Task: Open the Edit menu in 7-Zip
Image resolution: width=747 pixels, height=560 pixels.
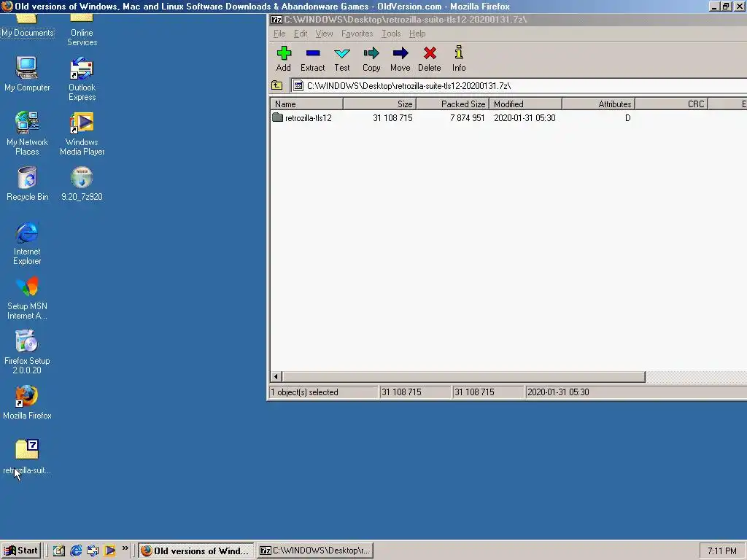Action: 301,34
